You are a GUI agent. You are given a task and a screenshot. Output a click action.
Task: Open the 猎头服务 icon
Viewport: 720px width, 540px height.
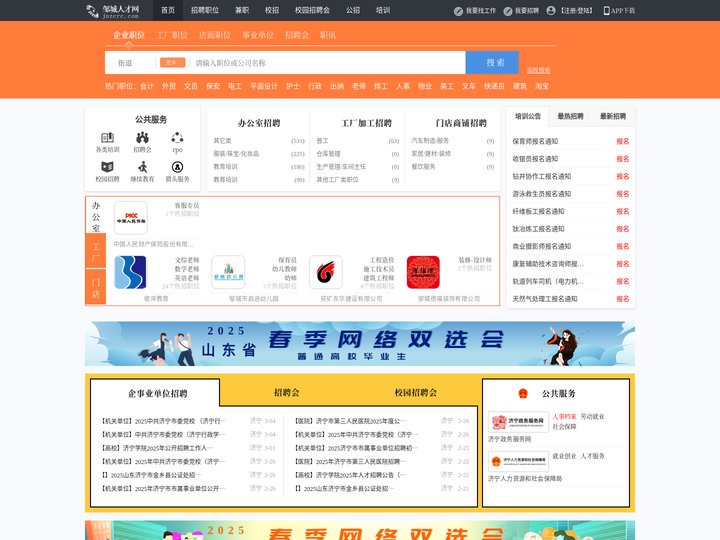coord(177,166)
